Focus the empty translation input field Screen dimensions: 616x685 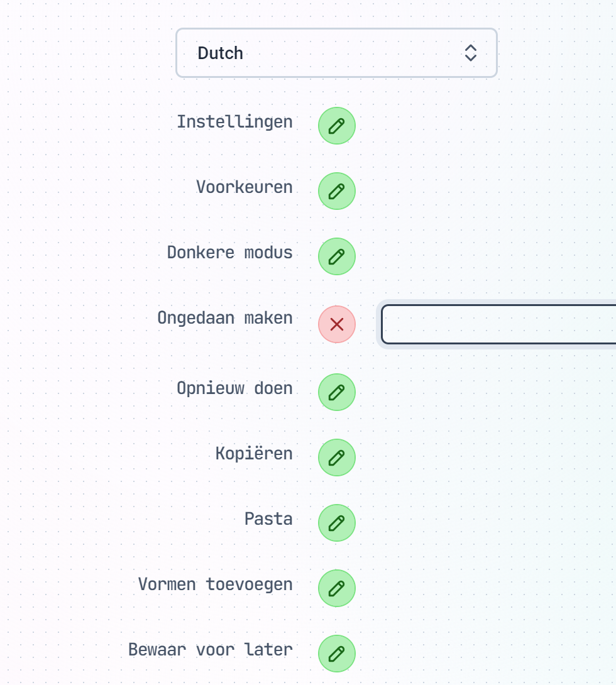(498, 324)
